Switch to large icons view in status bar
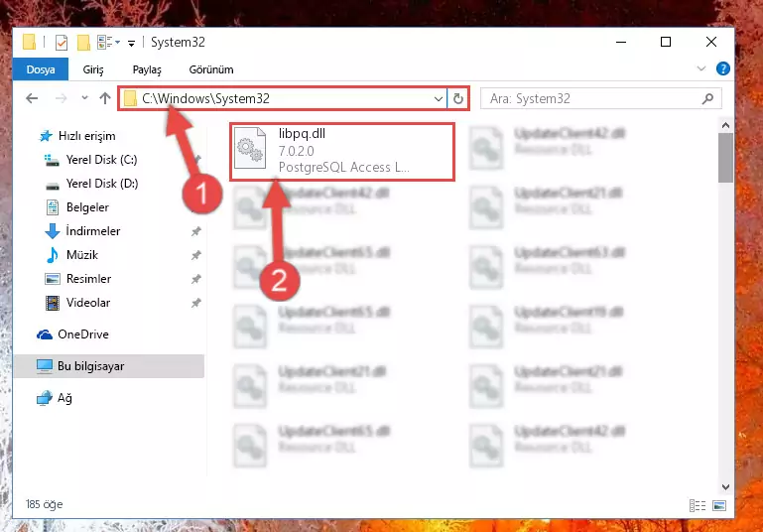The height and width of the screenshot is (532, 763). click(x=719, y=506)
